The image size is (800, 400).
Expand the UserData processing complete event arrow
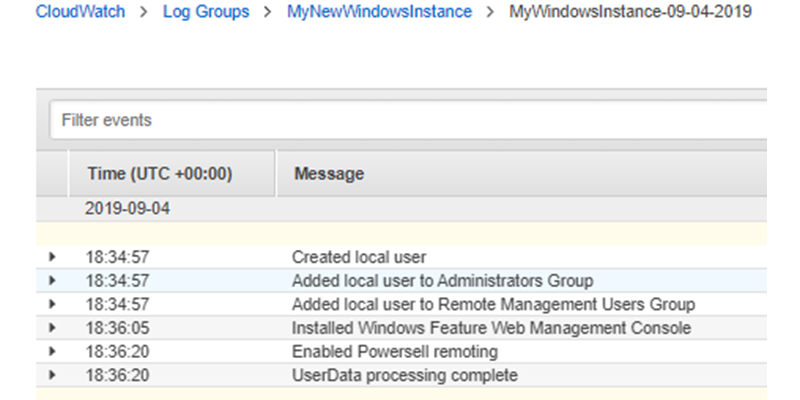point(52,375)
